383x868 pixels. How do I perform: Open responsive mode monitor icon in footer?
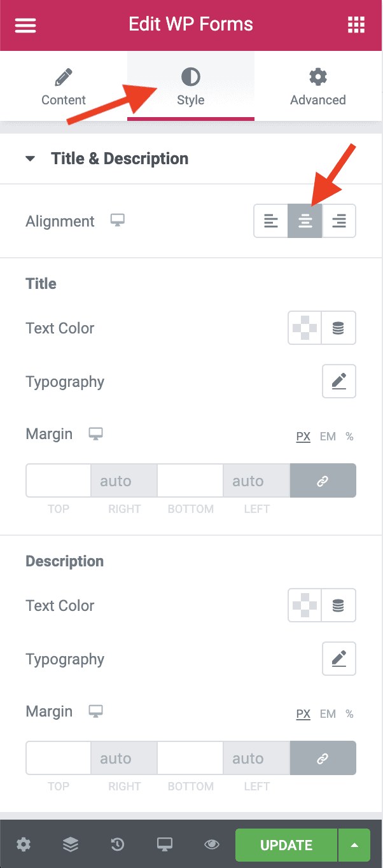coord(165,845)
